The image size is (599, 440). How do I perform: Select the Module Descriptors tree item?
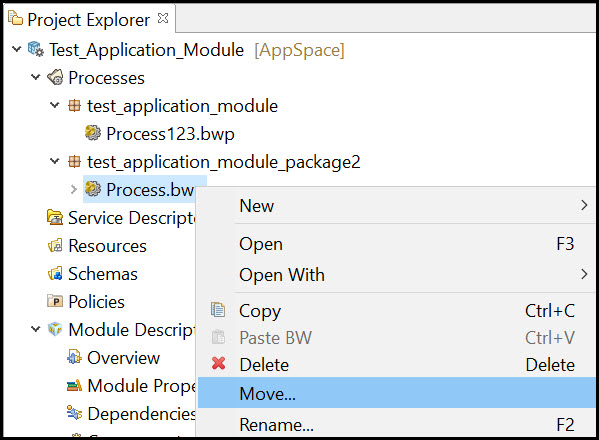pyautogui.click(x=132, y=330)
